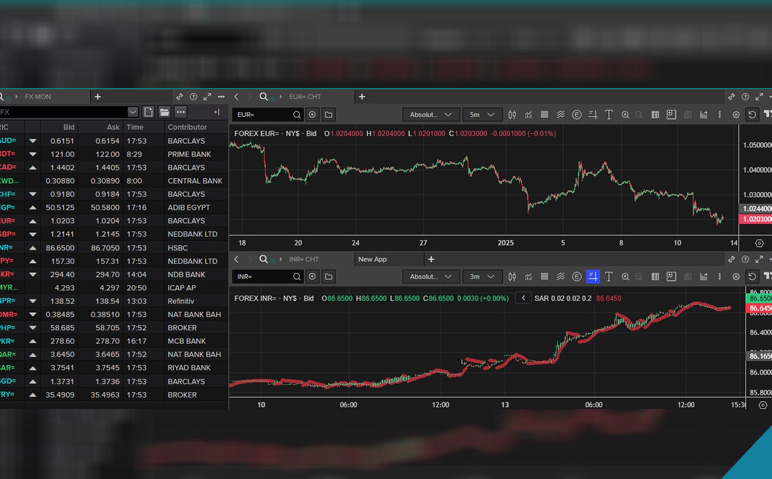Viewport: 772px width, 479px height.
Task: Zoom in on the INR= chart
Action: (625, 277)
